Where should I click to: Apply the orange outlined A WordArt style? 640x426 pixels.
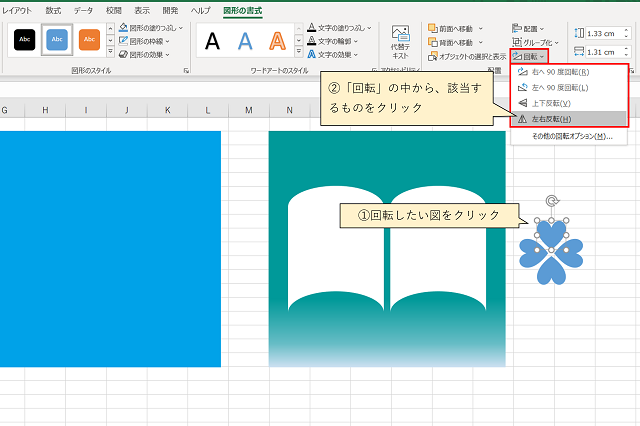(278, 41)
